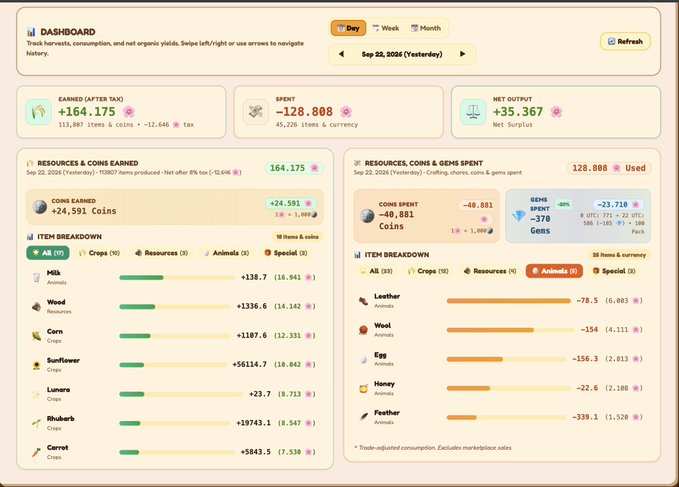Go to the next day arrow
The height and width of the screenshot is (487, 679).
462,54
